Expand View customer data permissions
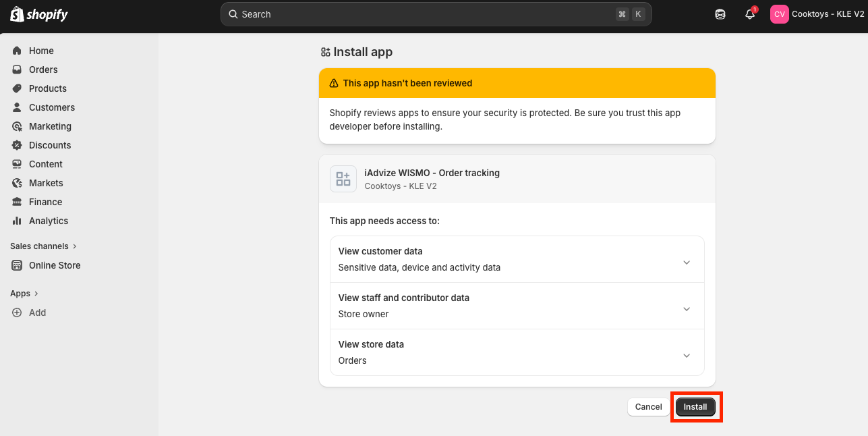Screen dimensions: 868x436 click(x=687, y=263)
